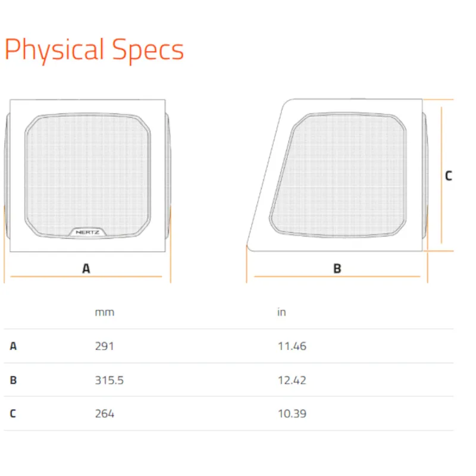Click dimension label B under side view
The height and width of the screenshot is (476, 476).
(337, 268)
